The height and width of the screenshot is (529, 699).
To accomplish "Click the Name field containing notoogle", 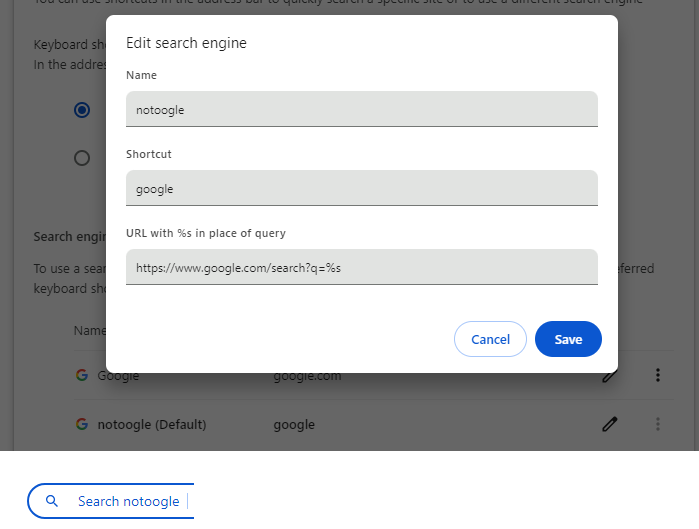I will coord(361,110).
